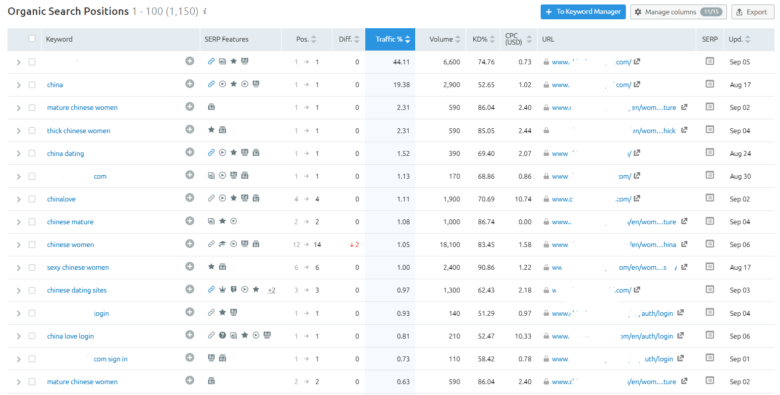
Task: Check the box for 'thick chinese women' row
Action: click(x=32, y=130)
